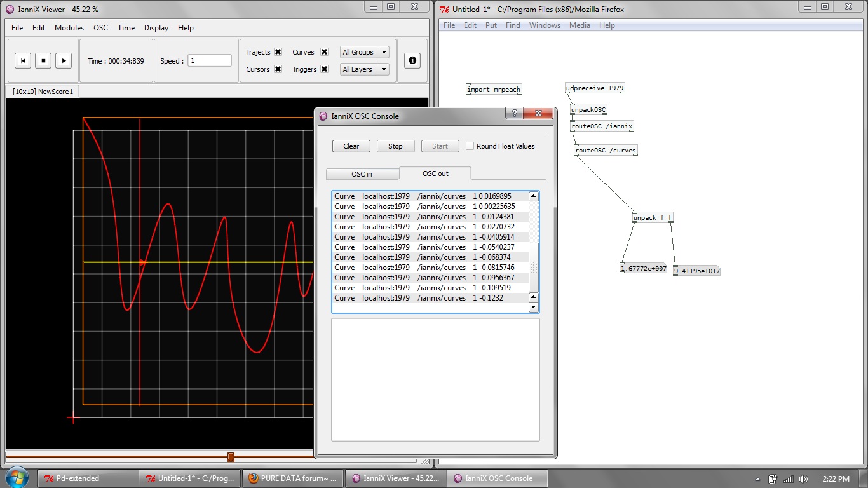Open the File menu in Pd Untitled-1 window
Screen dimensions: 868x488
[x=449, y=25]
